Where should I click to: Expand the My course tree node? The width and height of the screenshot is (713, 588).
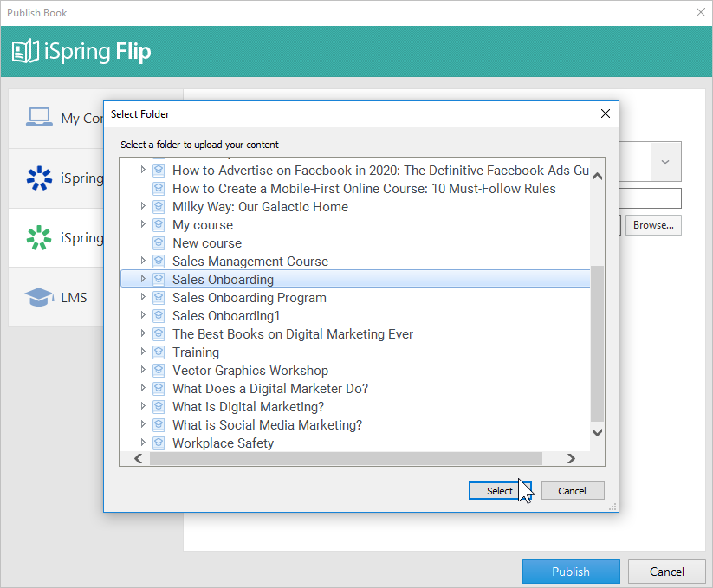[x=143, y=224]
